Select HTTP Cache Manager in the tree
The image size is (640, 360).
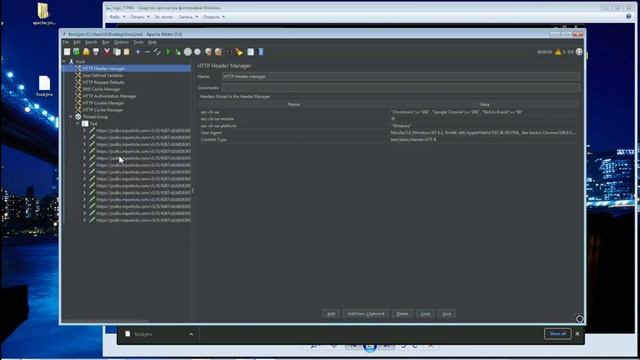(103, 110)
